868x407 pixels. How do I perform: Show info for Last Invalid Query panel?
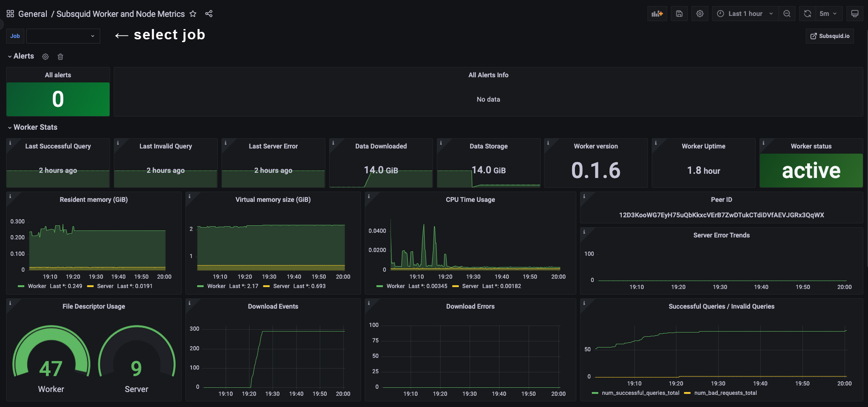point(118,143)
